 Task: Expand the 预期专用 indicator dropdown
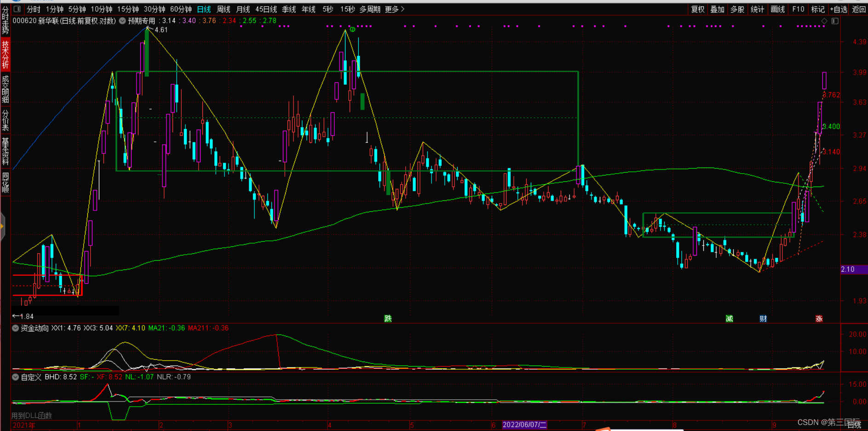click(x=122, y=21)
